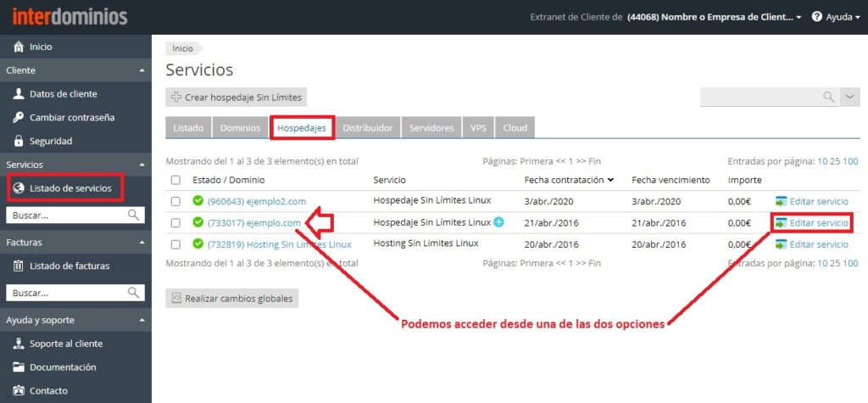The image size is (868, 403).
Task: Sort by Fecha contratación column
Action: pyautogui.click(x=569, y=180)
